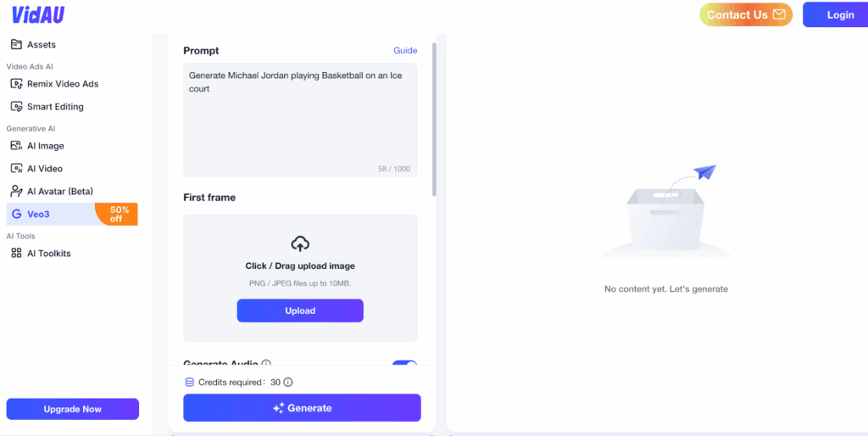Click the cloud upload icon
Image resolution: width=868 pixels, height=436 pixels.
pyautogui.click(x=300, y=244)
